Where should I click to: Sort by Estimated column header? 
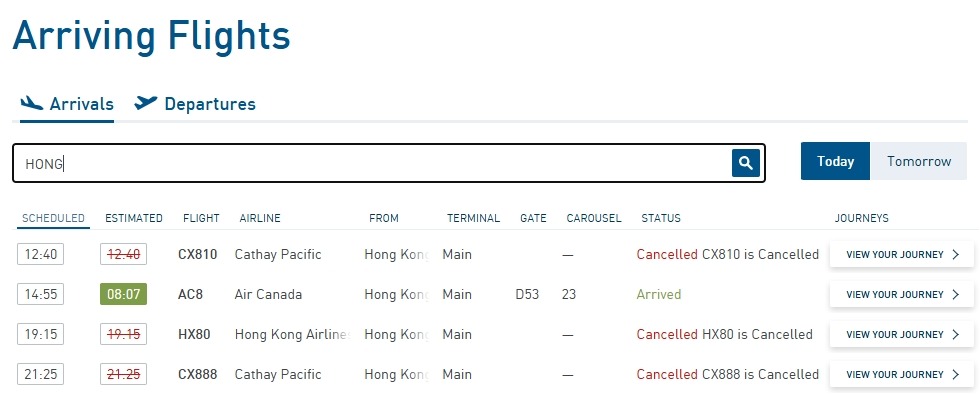[x=134, y=218]
